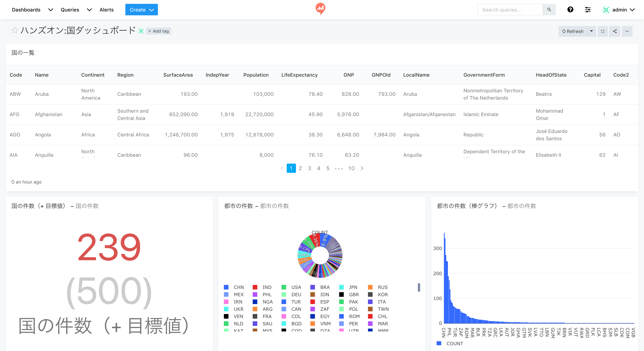The width and height of the screenshot is (644, 351).
Task: Click the IND red color swatch
Action: [255, 287]
